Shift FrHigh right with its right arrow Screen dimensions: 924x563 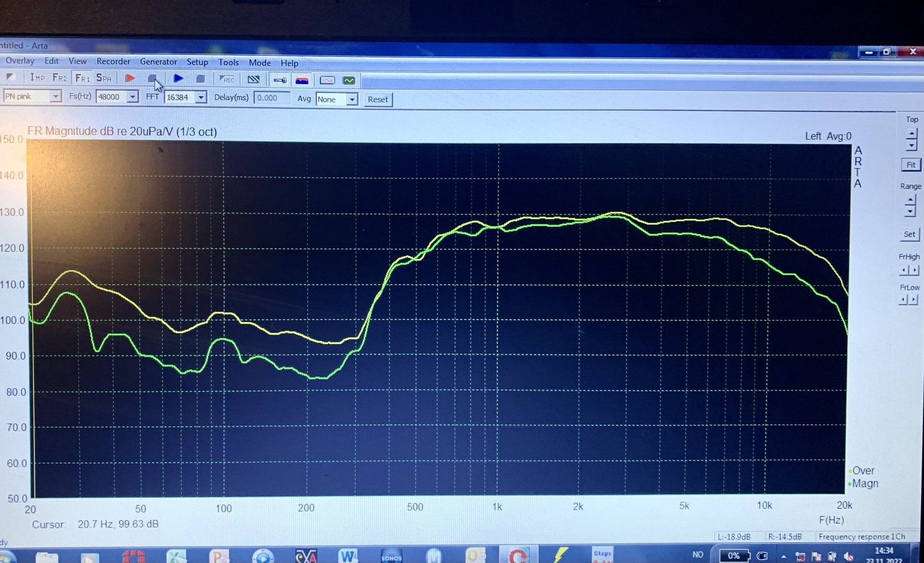[x=914, y=270]
